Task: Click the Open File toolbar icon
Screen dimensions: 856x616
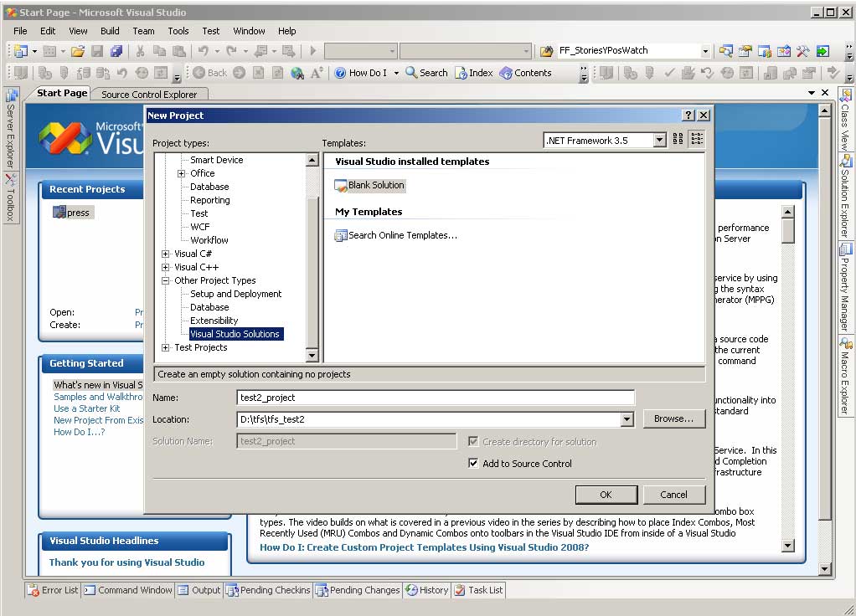Action: [78, 51]
